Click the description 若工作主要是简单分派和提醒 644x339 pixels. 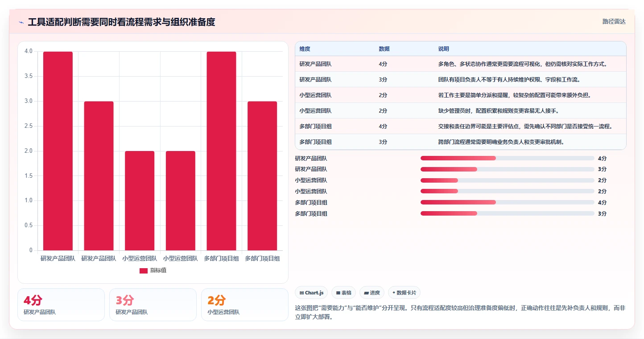[515, 95]
